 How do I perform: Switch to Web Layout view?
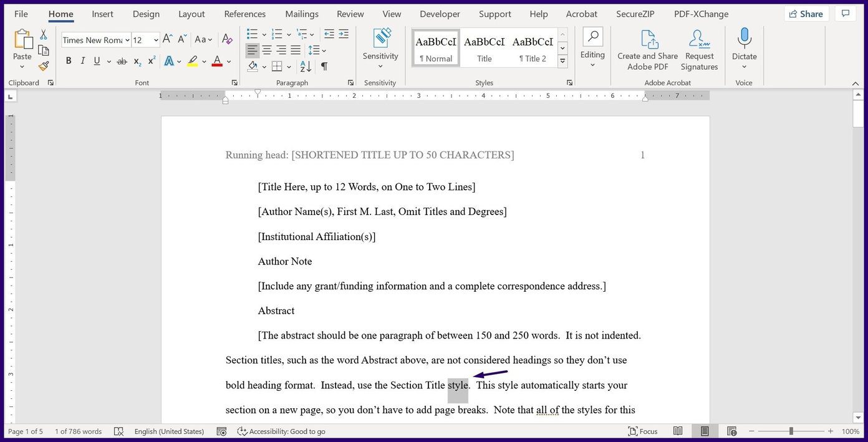tap(731, 431)
